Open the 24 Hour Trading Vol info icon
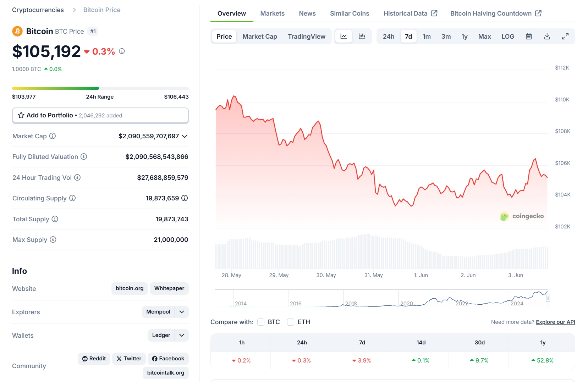 tap(77, 177)
